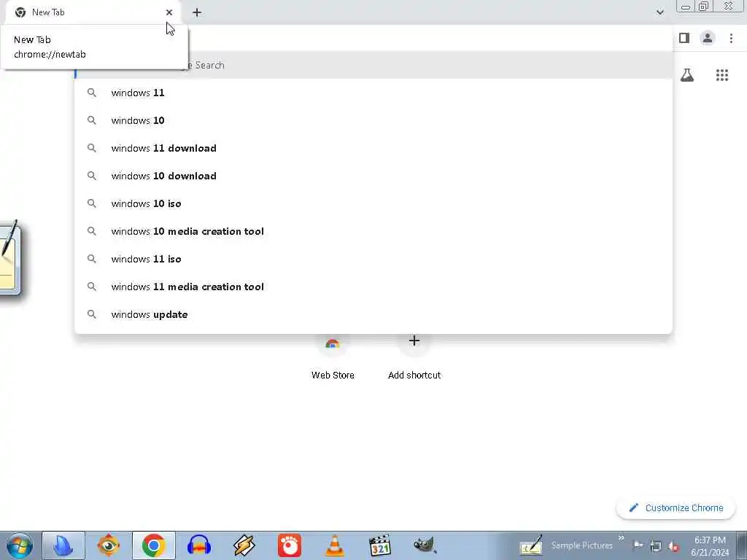Toggle the Chrome side panel
This screenshot has height=560, width=747.
684,38
